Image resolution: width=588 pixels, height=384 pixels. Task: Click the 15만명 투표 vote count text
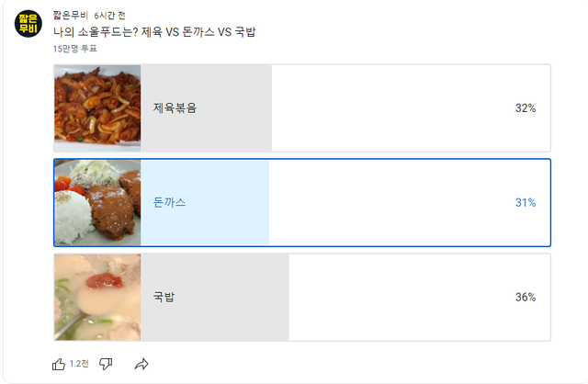tap(75, 49)
